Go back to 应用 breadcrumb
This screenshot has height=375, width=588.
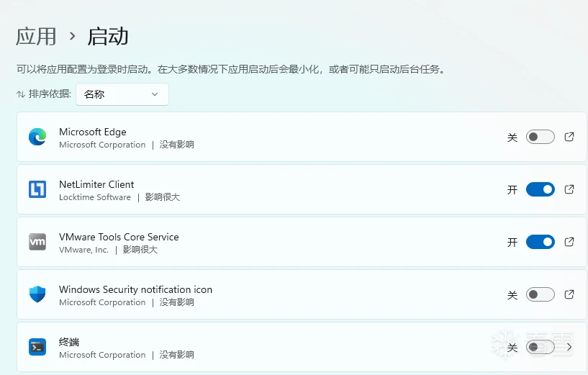pos(36,35)
